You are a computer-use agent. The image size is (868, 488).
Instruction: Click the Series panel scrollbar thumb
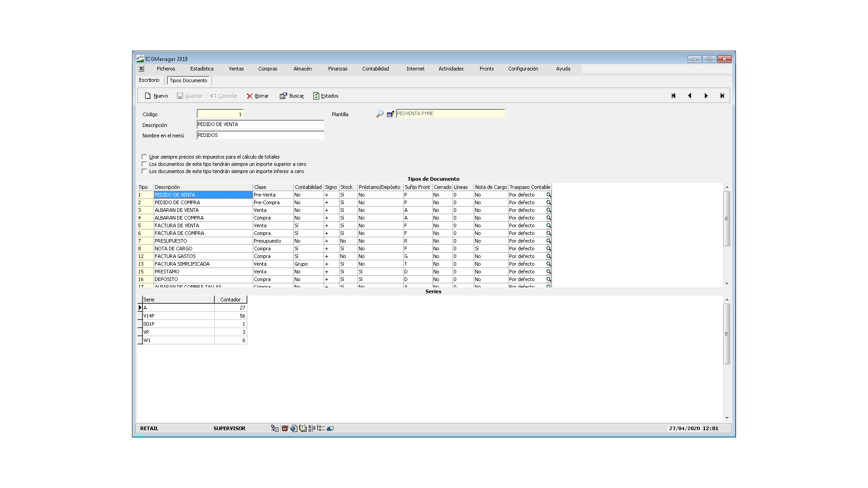(x=726, y=334)
